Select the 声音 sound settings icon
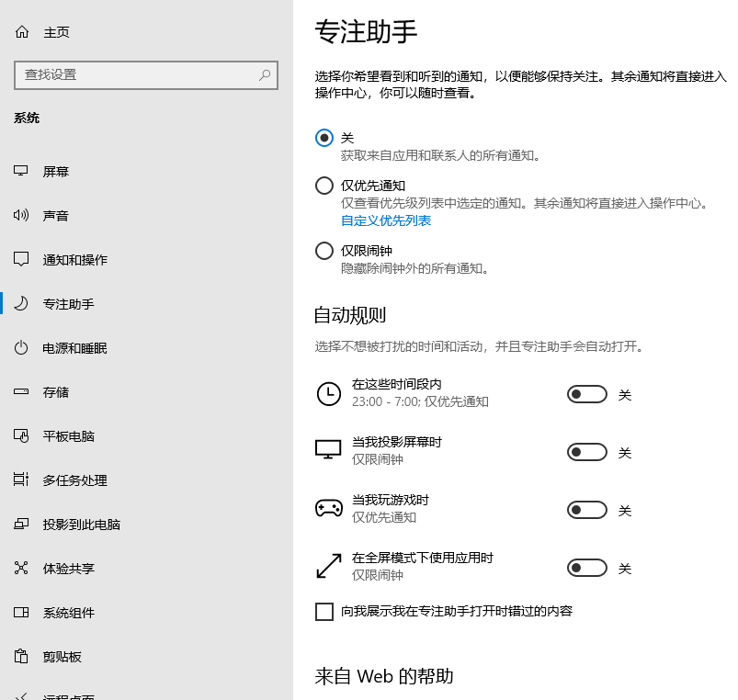 coord(21,215)
